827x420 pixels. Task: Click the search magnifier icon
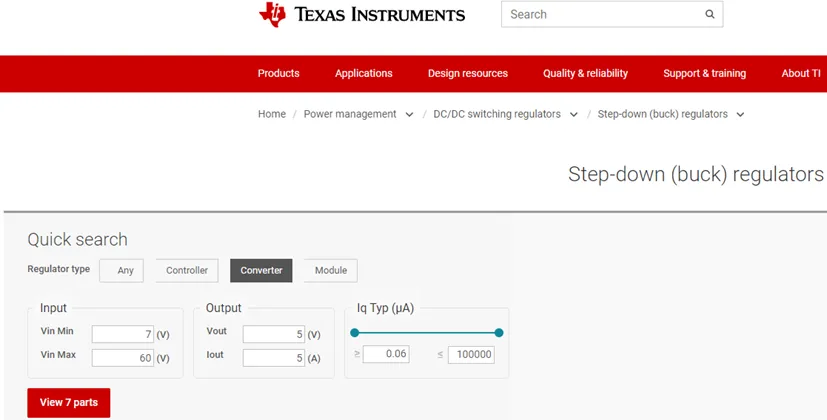pos(710,14)
